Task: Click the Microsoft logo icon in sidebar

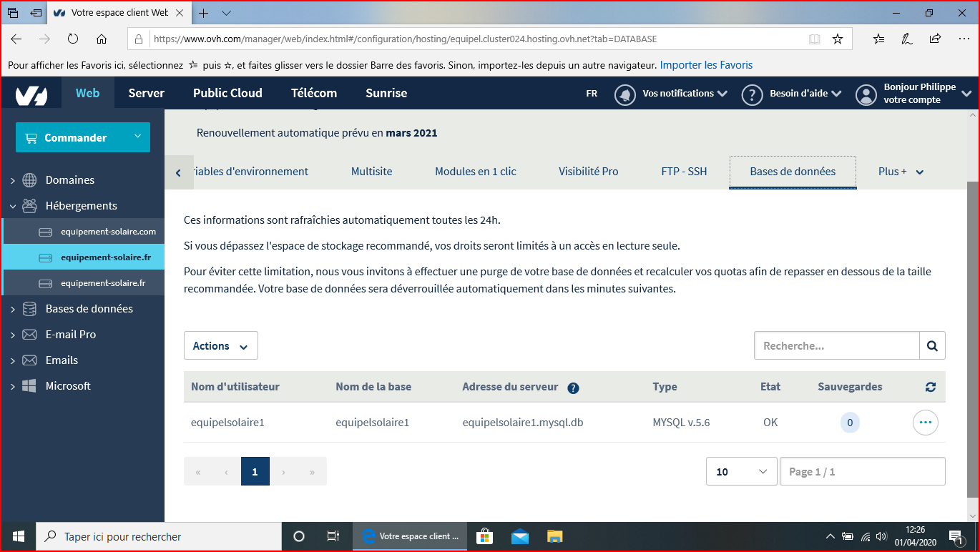Action: (x=29, y=386)
